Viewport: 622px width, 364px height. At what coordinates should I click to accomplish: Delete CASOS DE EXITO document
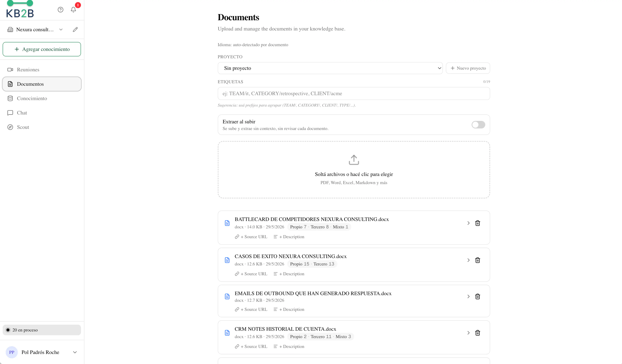click(478, 260)
